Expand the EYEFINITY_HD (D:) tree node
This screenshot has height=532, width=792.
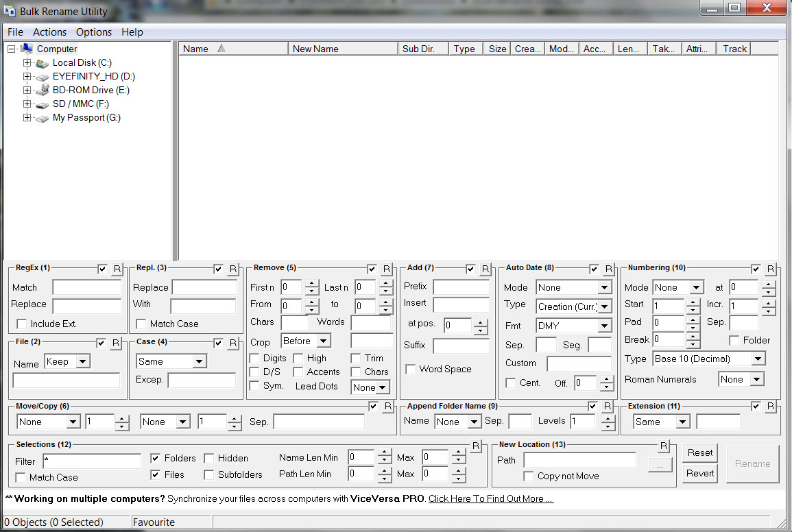point(27,77)
